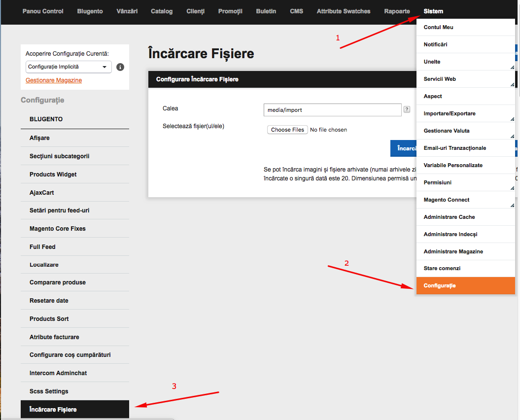The width and height of the screenshot is (520, 420).
Task: Open the Catalog menu
Action: [x=162, y=11]
